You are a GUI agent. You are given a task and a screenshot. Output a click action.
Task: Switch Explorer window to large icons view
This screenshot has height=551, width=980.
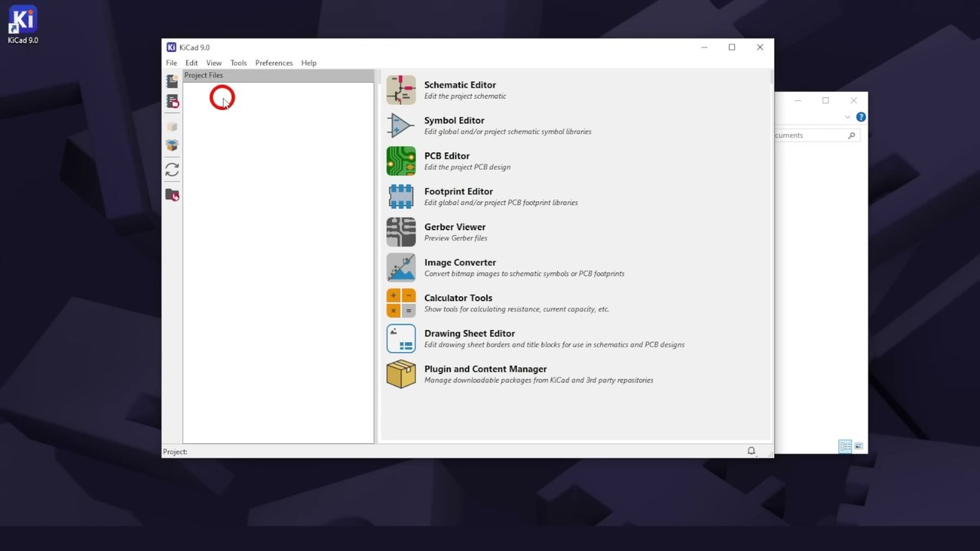(858, 446)
